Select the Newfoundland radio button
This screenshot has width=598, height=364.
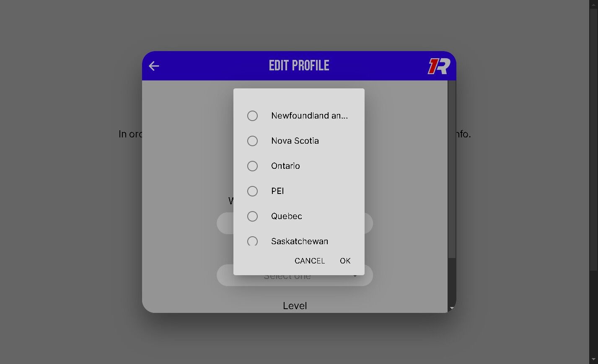252,116
